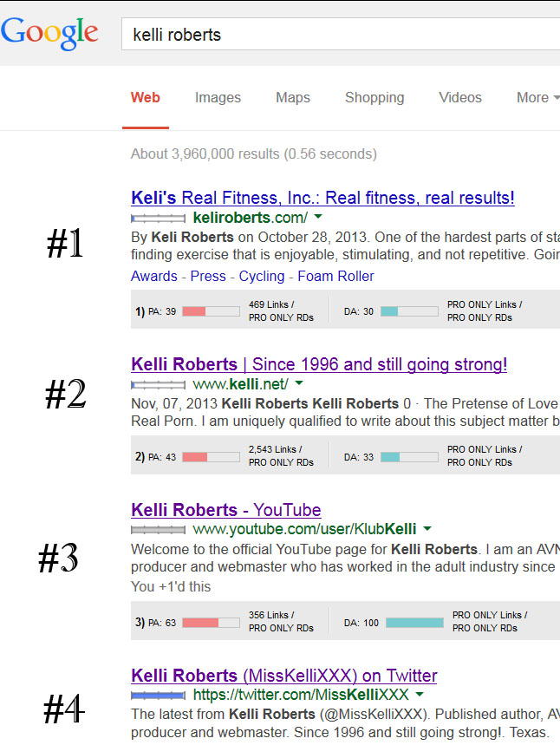Screen dimensions: 560x745
Task: Click the www.kelli.net/ green URL
Action: tap(240, 384)
